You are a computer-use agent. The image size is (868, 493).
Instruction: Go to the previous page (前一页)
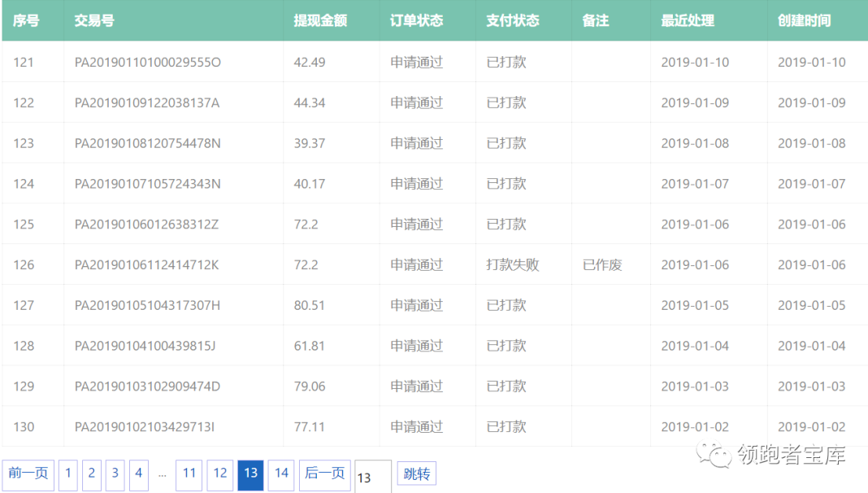click(28, 474)
